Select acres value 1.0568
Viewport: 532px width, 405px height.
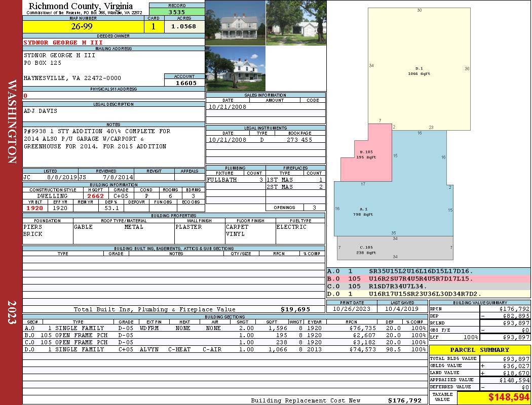click(183, 26)
